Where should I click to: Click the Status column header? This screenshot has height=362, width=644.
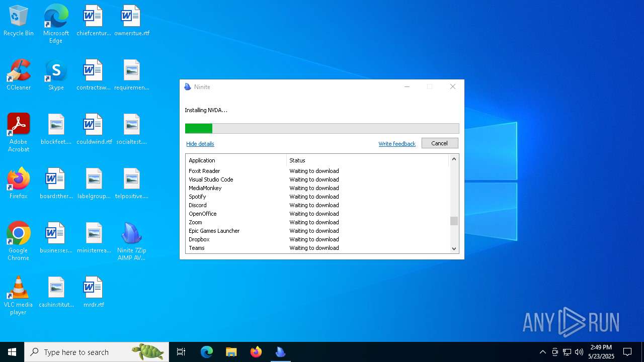click(367, 160)
